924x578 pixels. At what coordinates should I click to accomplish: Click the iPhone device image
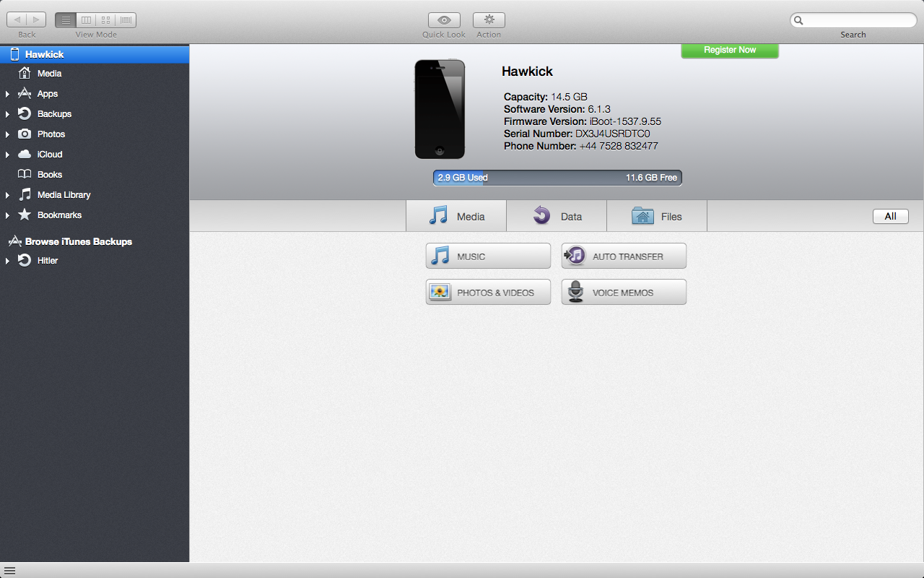[x=440, y=109]
